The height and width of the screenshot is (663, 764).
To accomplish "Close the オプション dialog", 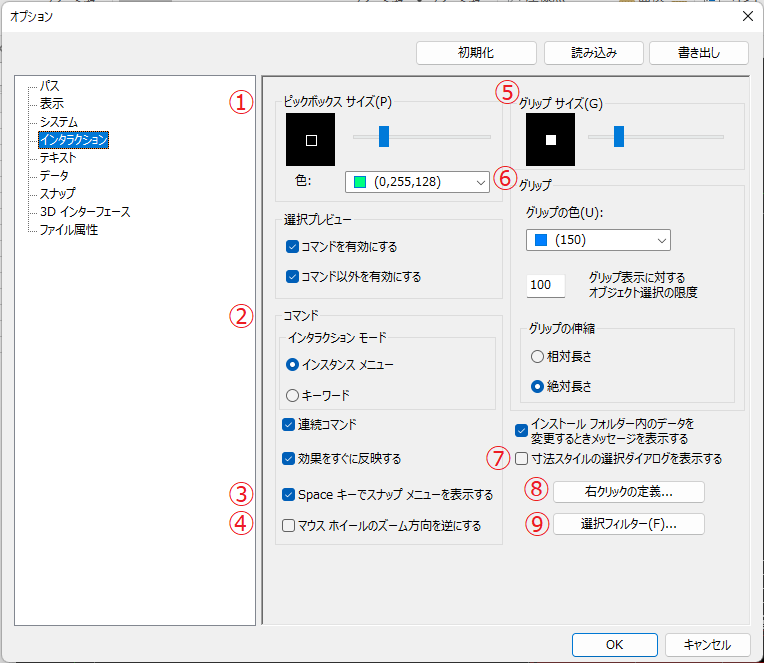I will coord(748,16).
